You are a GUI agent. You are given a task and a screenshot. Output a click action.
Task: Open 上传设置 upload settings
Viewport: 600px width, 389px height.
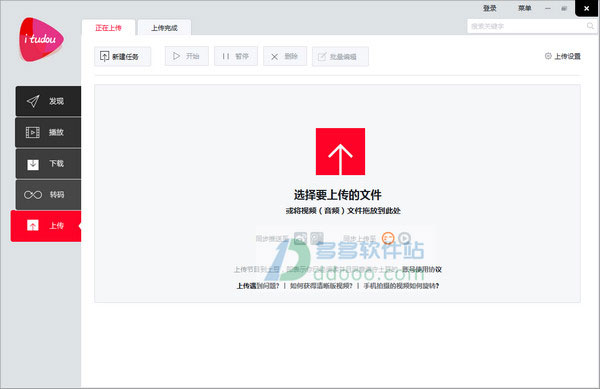pyautogui.click(x=562, y=56)
